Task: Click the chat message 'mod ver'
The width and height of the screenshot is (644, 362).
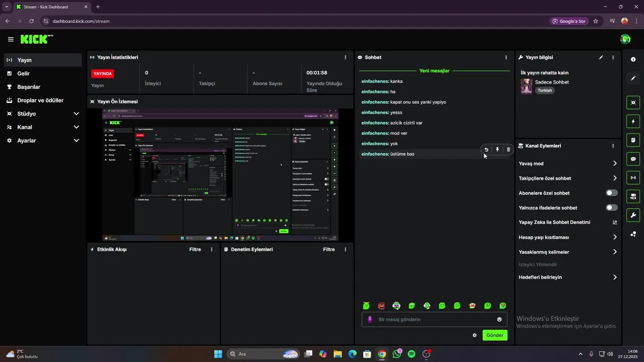Action: click(384, 133)
